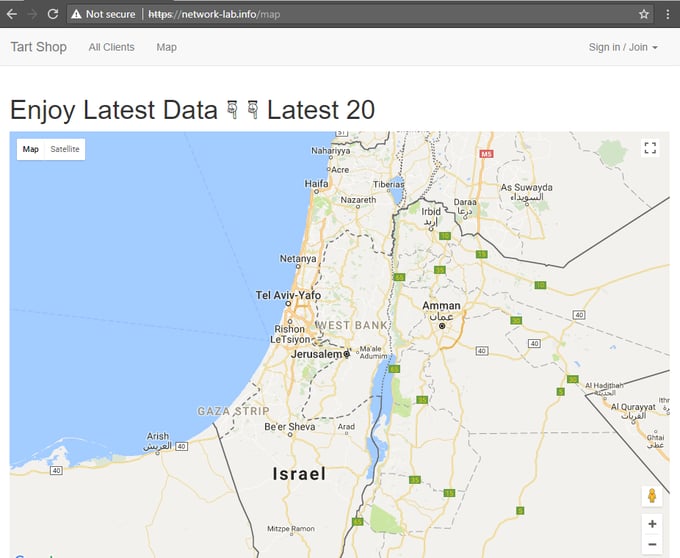Click the Rishon LeTsiyon label

tap(290, 334)
